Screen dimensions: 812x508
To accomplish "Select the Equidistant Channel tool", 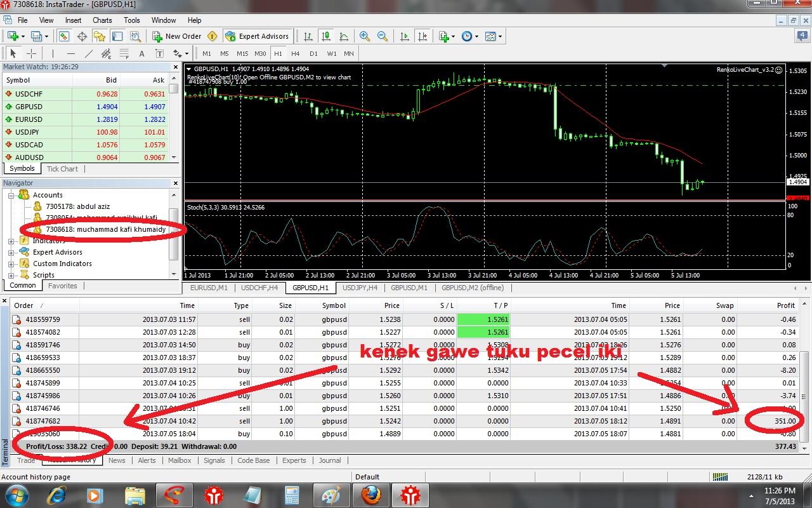I will click(x=106, y=53).
